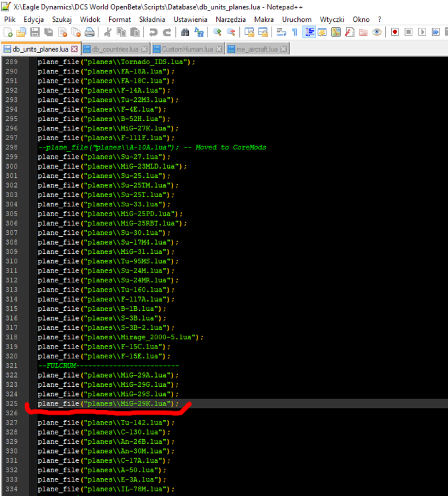Switch to me_aircraft.lua tab
Image resolution: width=448 pixels, height=496 pixels.
click(257, 50)
